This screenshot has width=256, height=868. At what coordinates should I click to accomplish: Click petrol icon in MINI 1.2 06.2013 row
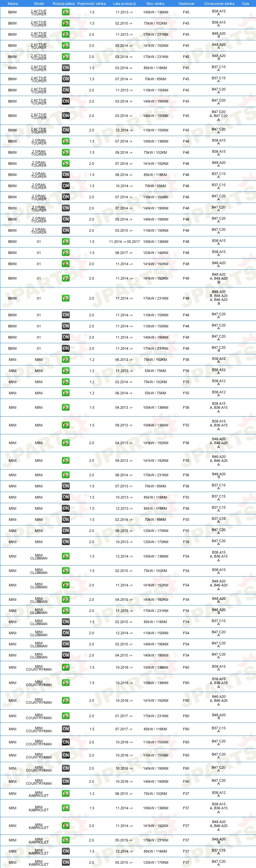[x=65, y=360]
